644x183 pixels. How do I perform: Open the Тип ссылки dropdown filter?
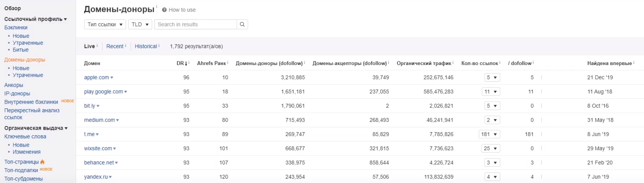(105, 24)
